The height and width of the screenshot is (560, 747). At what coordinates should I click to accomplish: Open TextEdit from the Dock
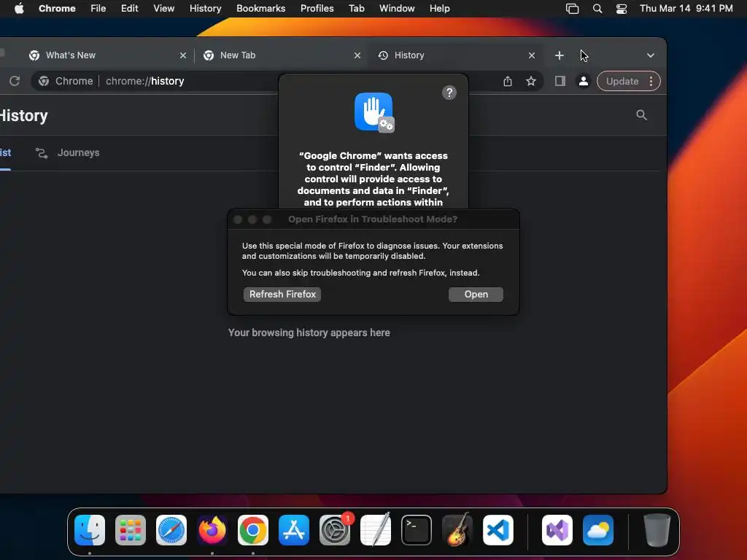(x=376, y=530)
